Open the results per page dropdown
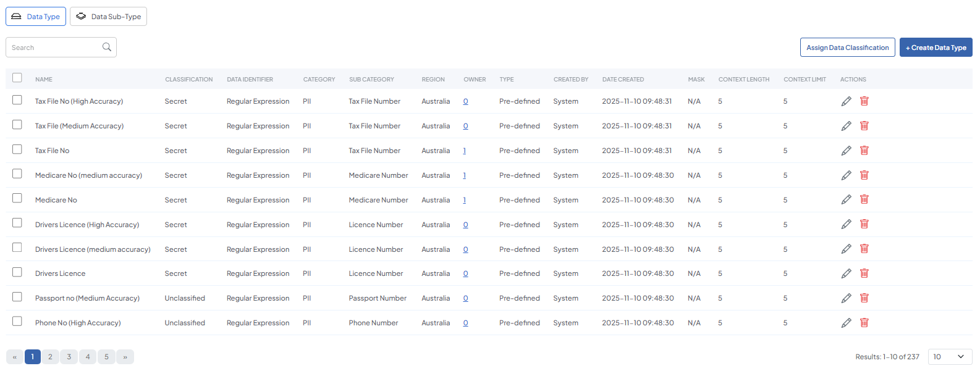Screen dimensions: 980x371 [x=949, y=357]
